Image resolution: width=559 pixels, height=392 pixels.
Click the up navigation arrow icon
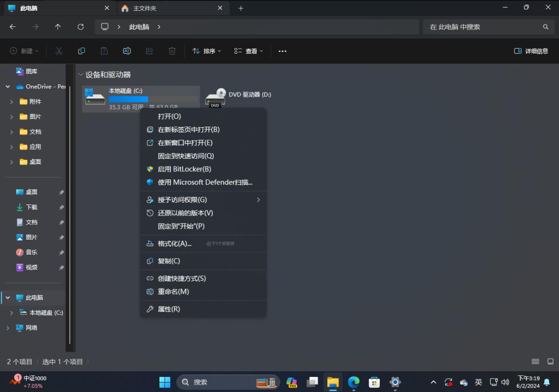tap(58, 27)
